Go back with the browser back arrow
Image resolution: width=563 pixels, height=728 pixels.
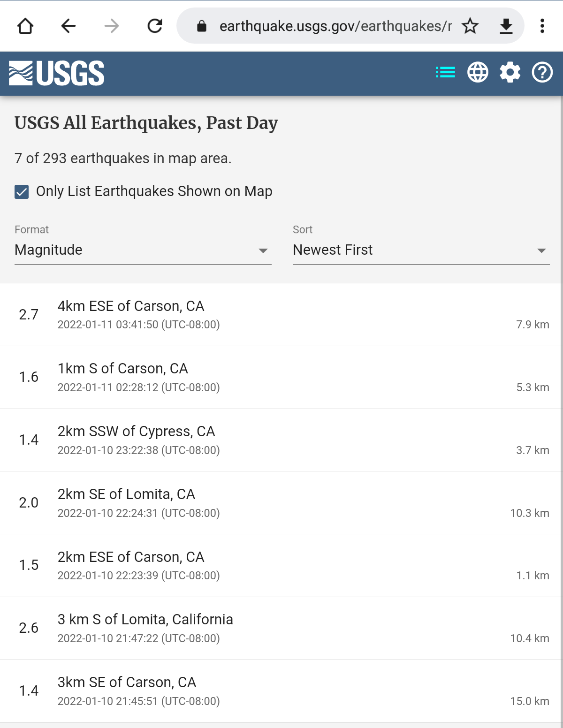[x=68, y=26]
